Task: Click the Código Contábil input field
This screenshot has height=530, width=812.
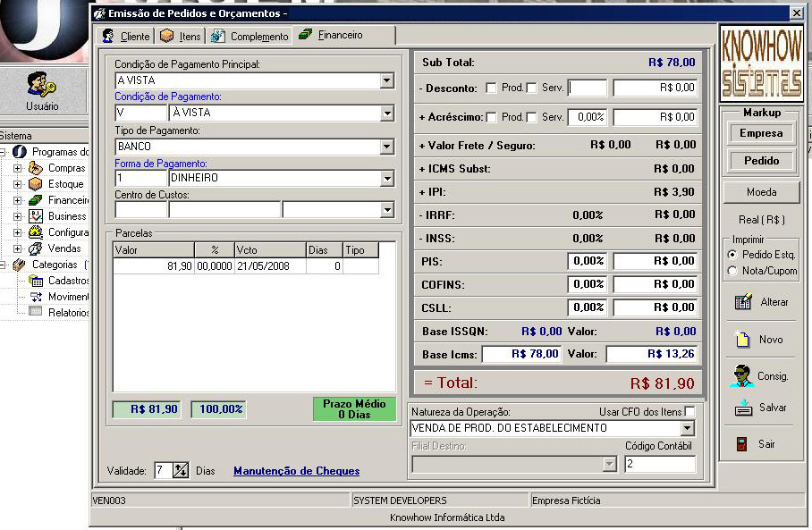Action: (x=659, y=464)
